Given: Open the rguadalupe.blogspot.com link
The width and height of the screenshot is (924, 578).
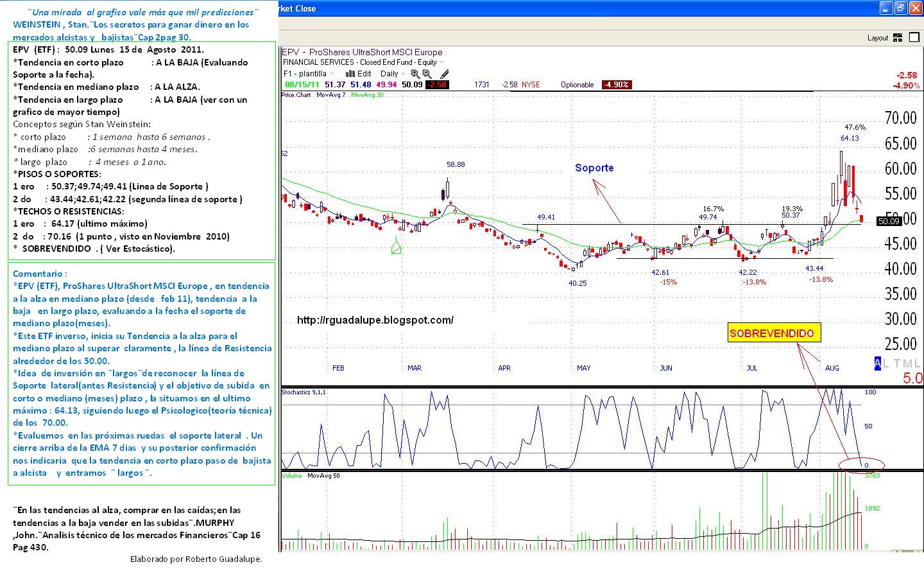Looking at the screenshot, I should pos(375,320).
